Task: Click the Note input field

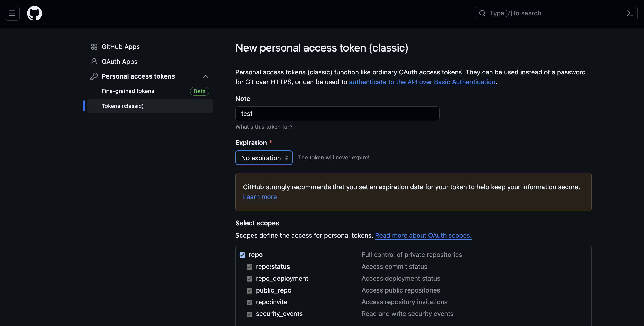Action: pyautogui.click(x=337, y=114)
